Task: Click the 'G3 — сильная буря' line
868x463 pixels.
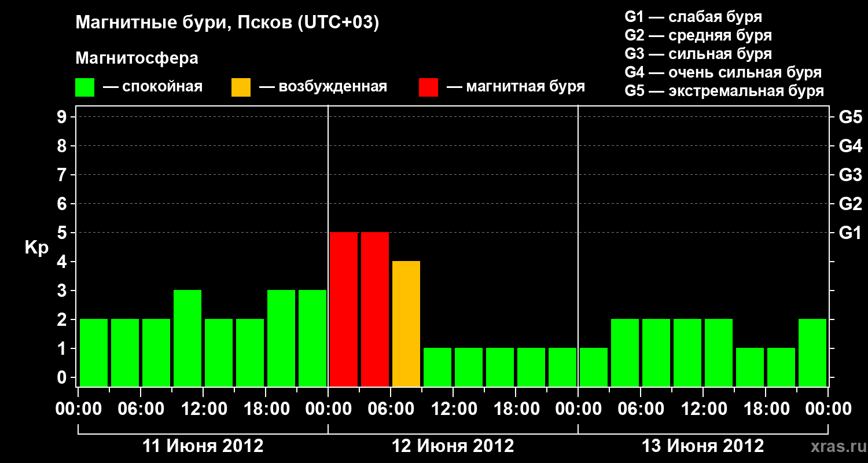Action: [x=698, y=54]
